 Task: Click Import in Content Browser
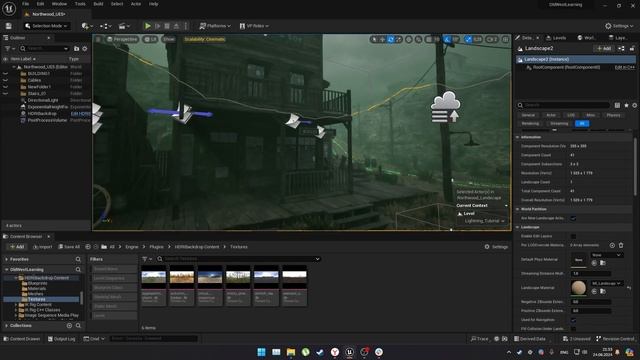(x=42, y=247)
